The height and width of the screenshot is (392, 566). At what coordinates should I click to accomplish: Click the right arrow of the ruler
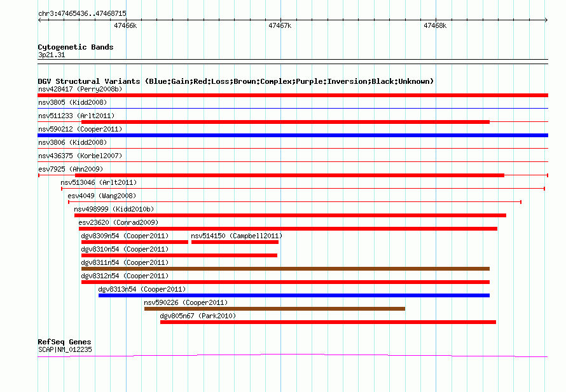coord(546,20)
